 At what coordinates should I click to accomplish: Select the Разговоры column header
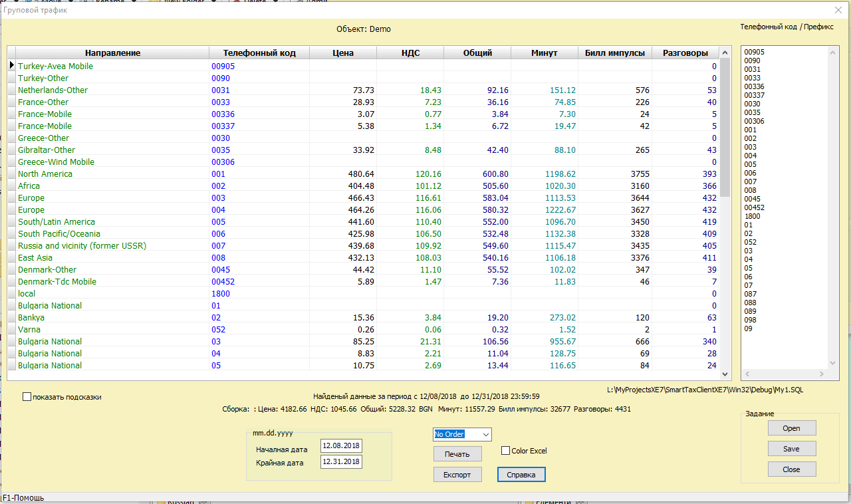685,53
